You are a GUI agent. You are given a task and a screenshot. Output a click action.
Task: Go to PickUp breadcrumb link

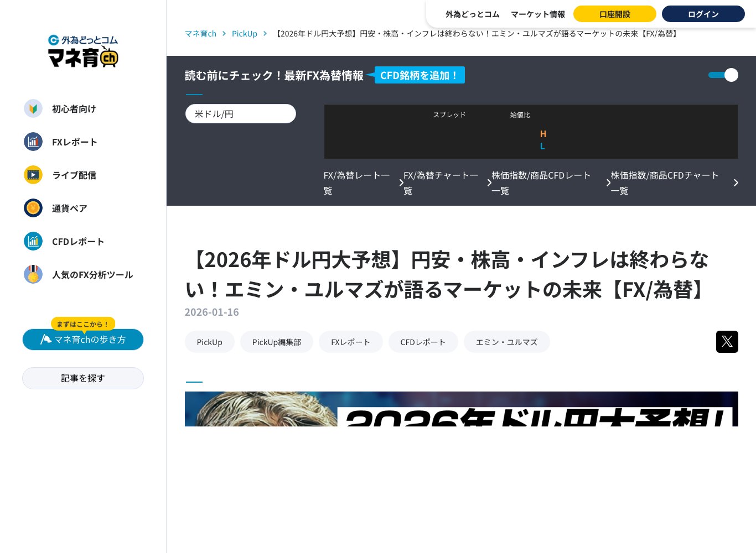click(x=245, y=34)
